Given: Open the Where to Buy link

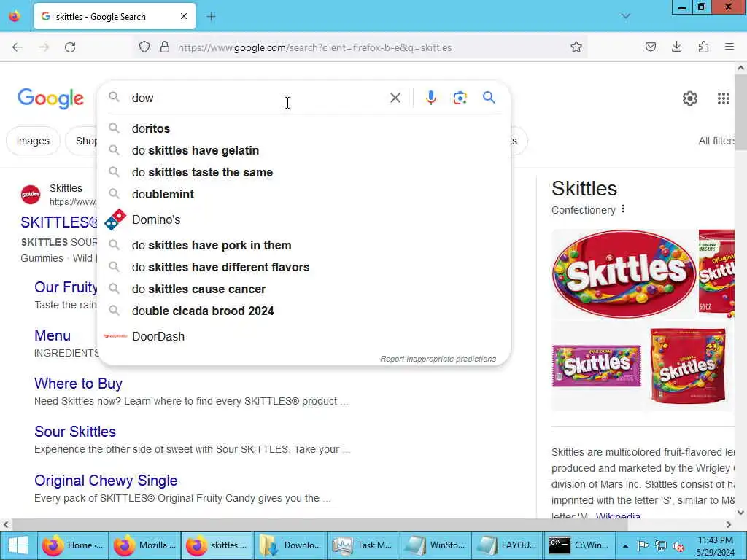Looking at the screenshot, I should [79, 384].
